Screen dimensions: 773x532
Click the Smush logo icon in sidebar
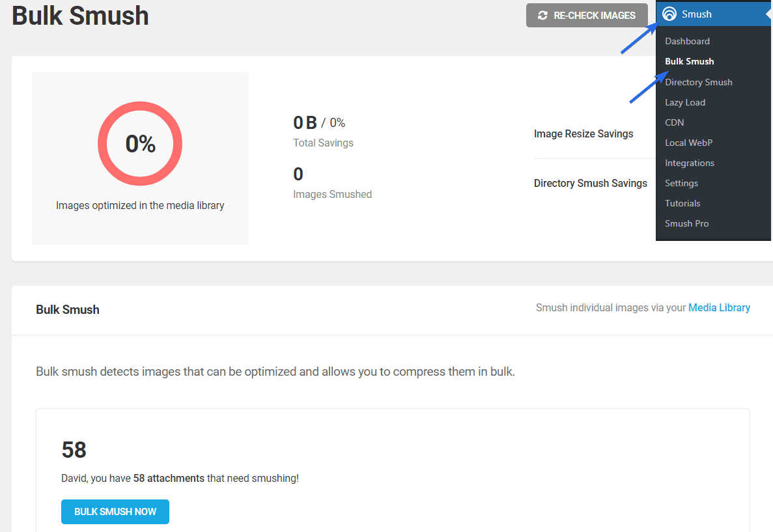click(669, 14)
